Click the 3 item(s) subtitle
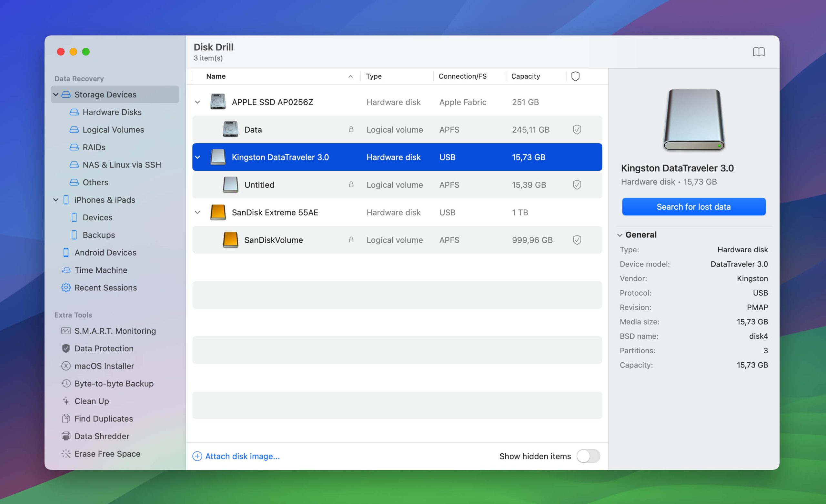826x504 pixels. pos(208,58)
